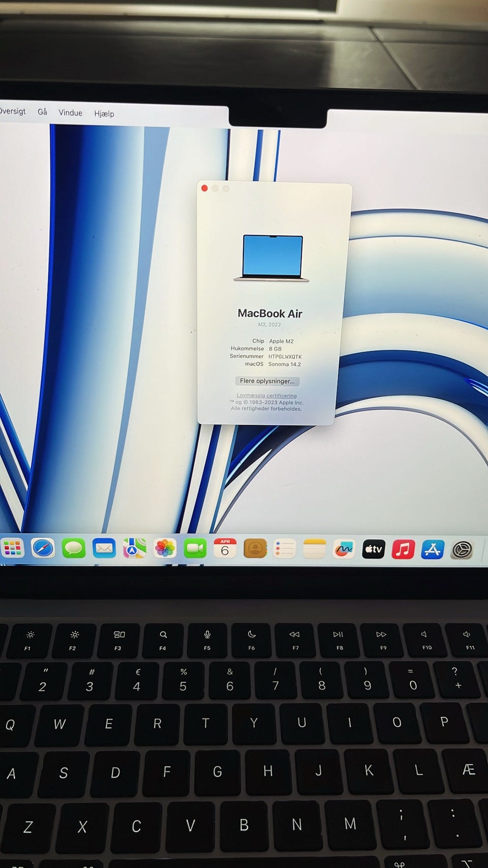Open the Oversigt menu

click(12, 111)
